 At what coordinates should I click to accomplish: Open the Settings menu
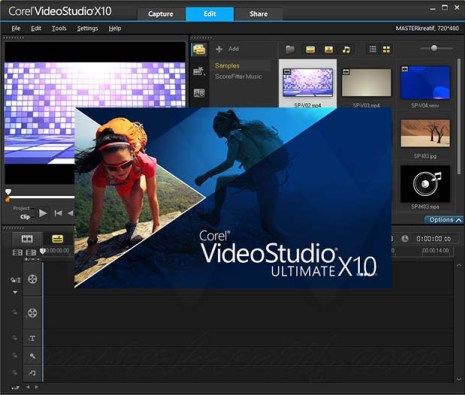[87, 28]
